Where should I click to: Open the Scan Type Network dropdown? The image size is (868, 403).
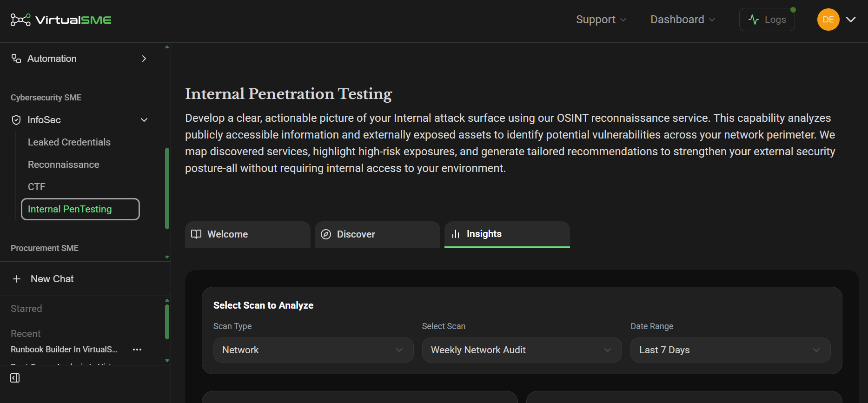pyautogui.click(x=313, y=350)
